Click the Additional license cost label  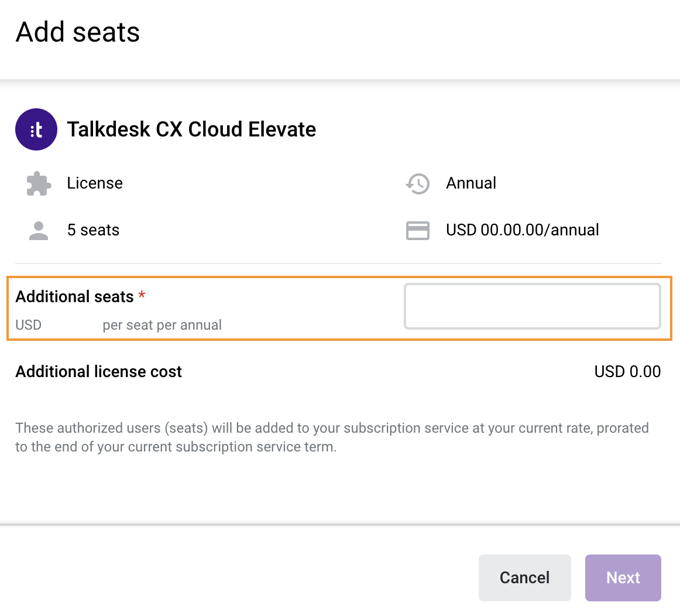click(99, 372)
